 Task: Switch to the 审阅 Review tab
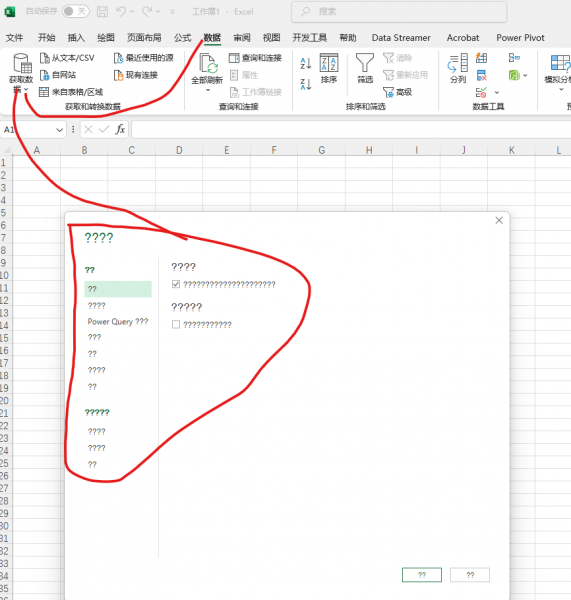[x=242, y=38]
